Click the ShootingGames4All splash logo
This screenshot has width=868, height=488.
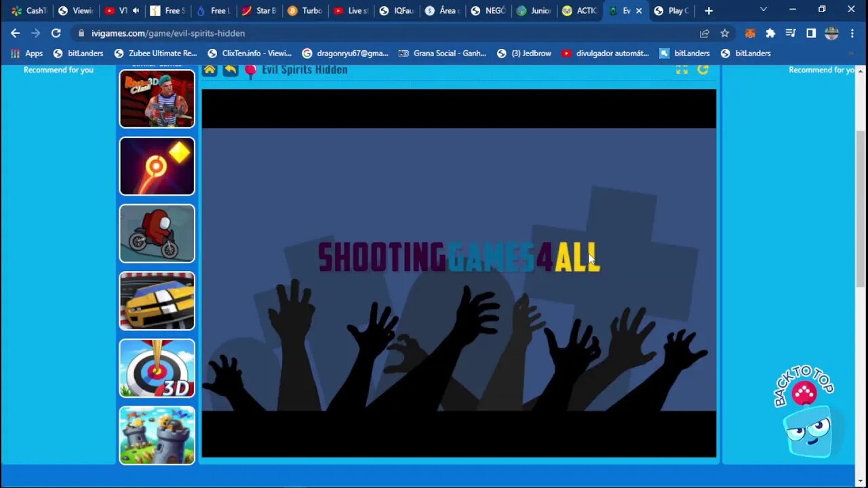pyautogui.click(x=459, y=258)
